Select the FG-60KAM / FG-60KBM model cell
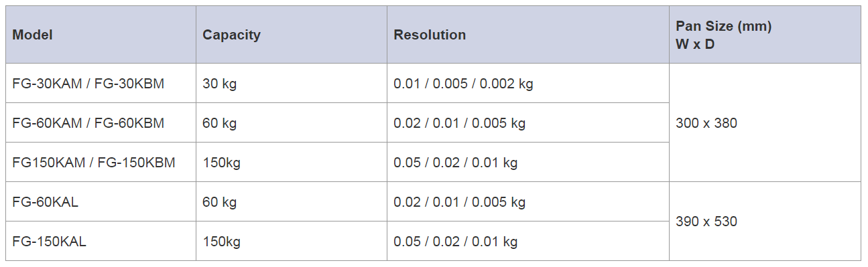This screenshot has height=267, width=868. [x=101, y=123]
